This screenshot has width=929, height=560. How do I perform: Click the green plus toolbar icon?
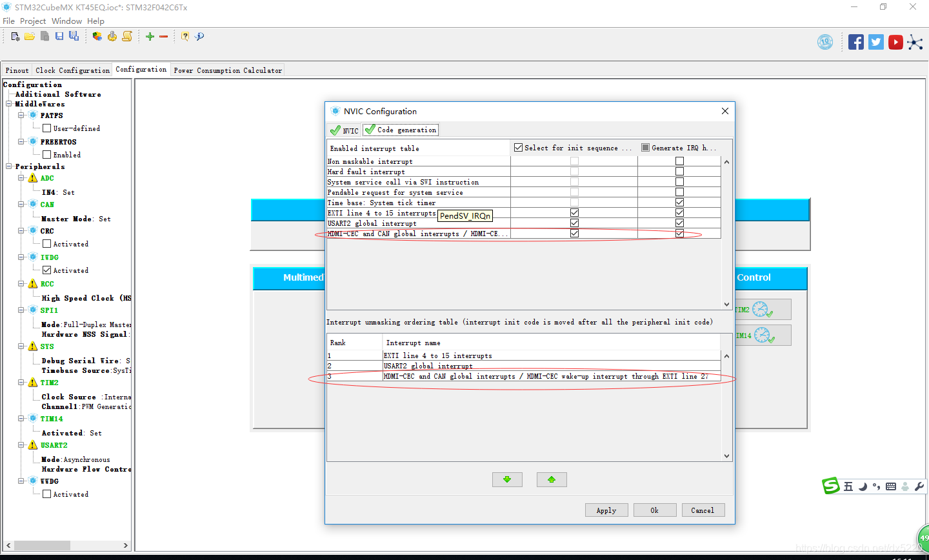tap(150, 37)
